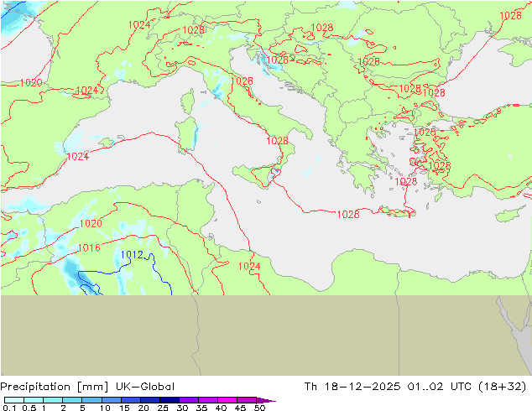Choose the 10–15 mm legend swatch
Viewport: 532px width, 411px height.
tap(111, 400)
